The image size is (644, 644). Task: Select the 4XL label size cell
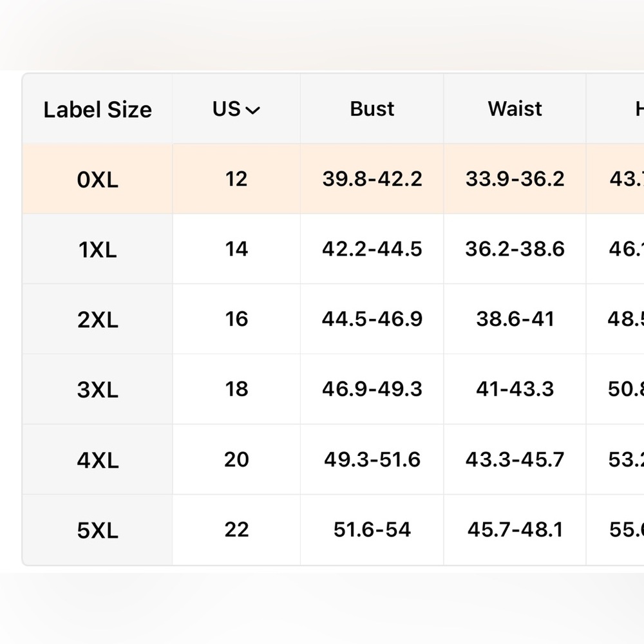pyautogui.click(x=98, y=460)
